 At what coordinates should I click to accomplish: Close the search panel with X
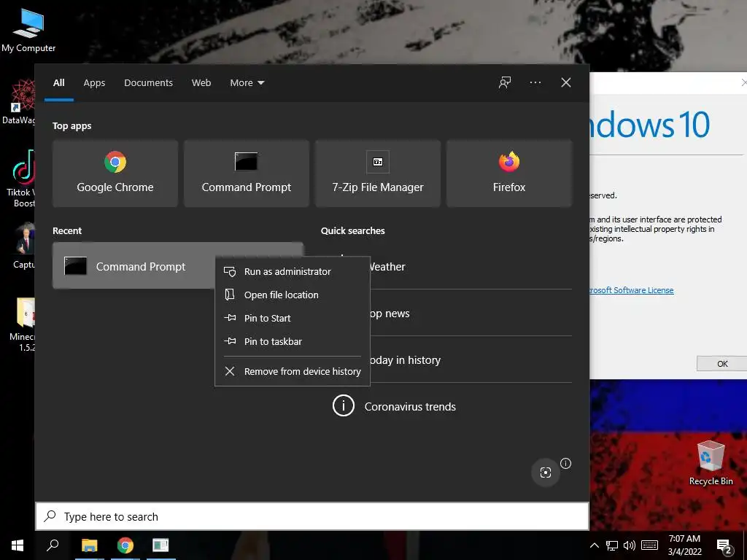(x=565, y=83)
